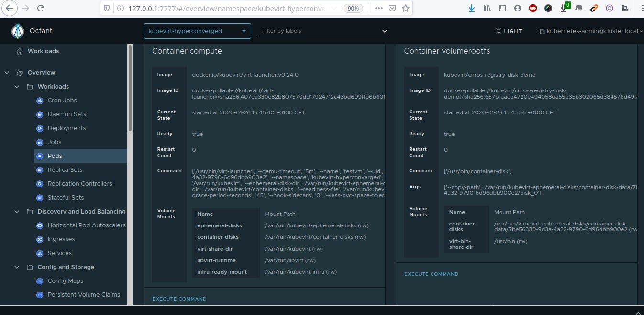Open the Library bookshelf icon
The image size is (644, 315).
pyautogui.click(x=487, y=8)
